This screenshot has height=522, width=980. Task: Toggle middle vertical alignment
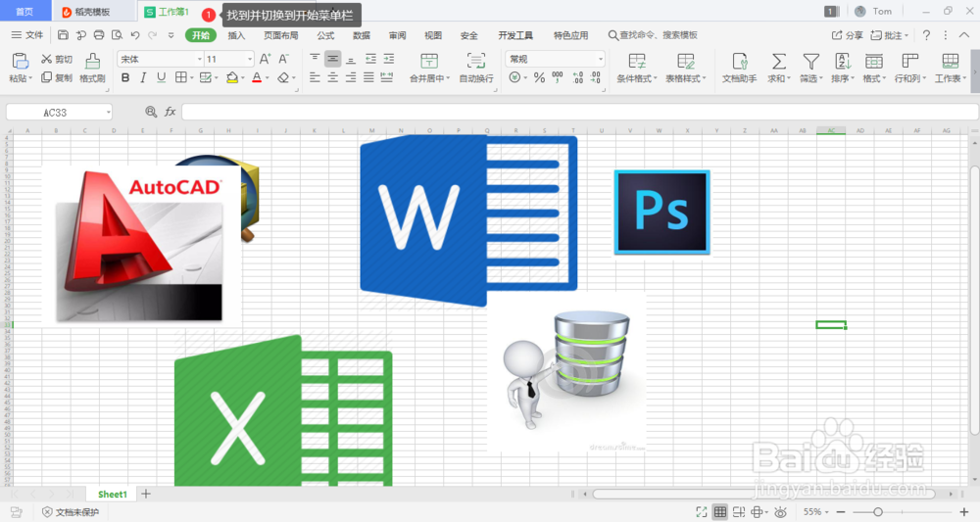333,60
